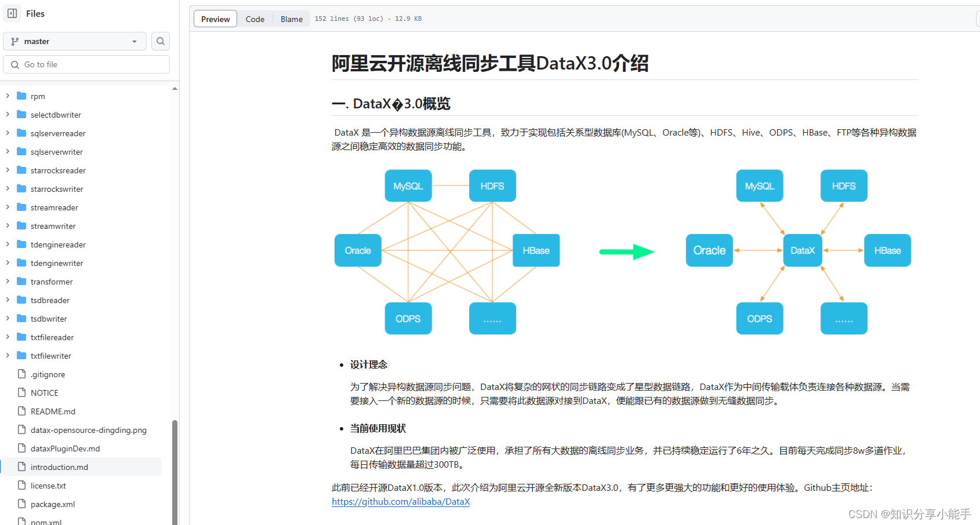Expand the selectdbwriter folder chevron
The height and width of the screenshot is (525, 980).
click(8, 114)
